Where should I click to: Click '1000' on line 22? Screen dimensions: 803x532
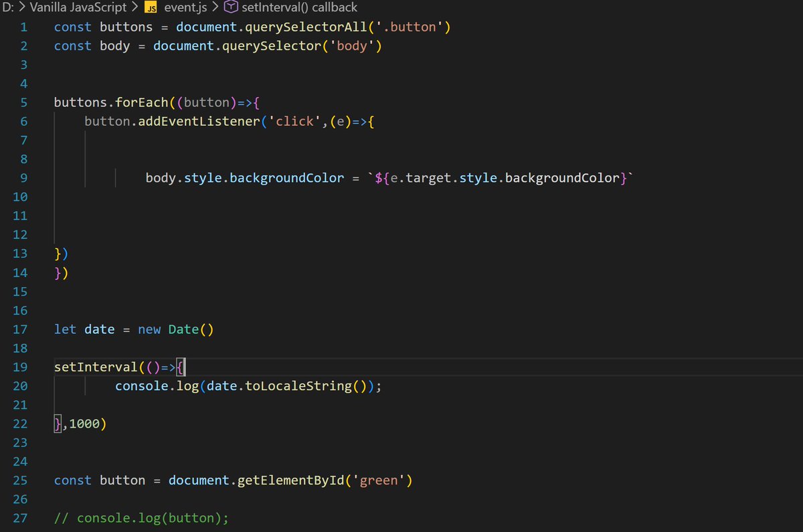click(84, 424)
